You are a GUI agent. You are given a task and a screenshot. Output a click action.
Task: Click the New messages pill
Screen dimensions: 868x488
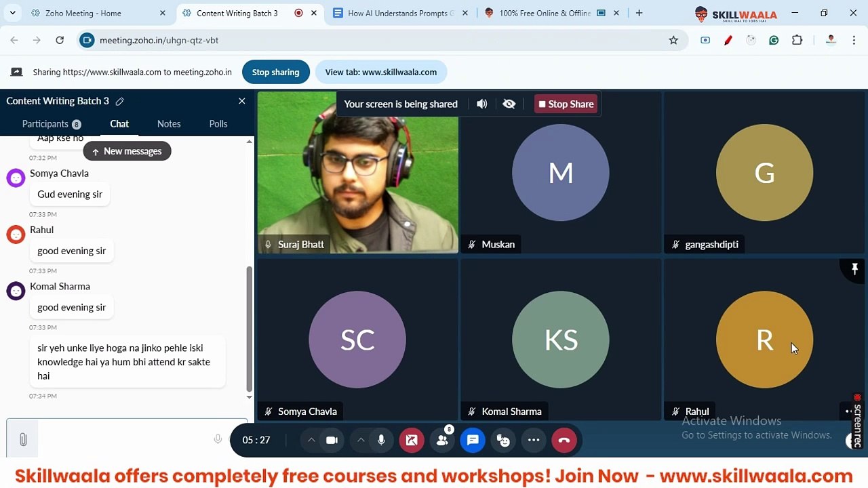pos(127,151)
